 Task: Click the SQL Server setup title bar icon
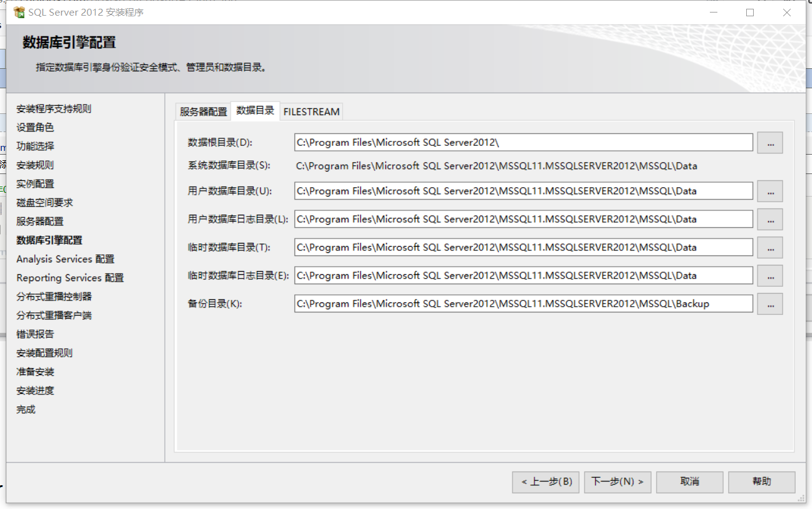click(19, 12)
